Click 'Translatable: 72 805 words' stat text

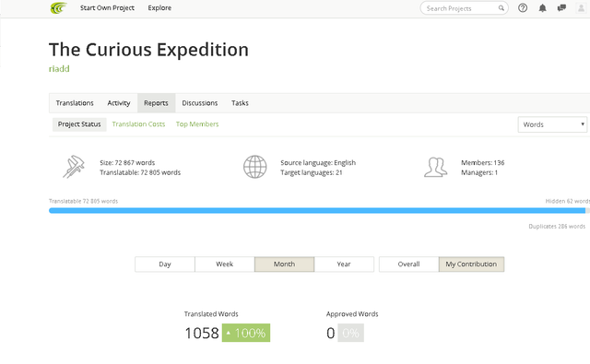pos(140,172)
